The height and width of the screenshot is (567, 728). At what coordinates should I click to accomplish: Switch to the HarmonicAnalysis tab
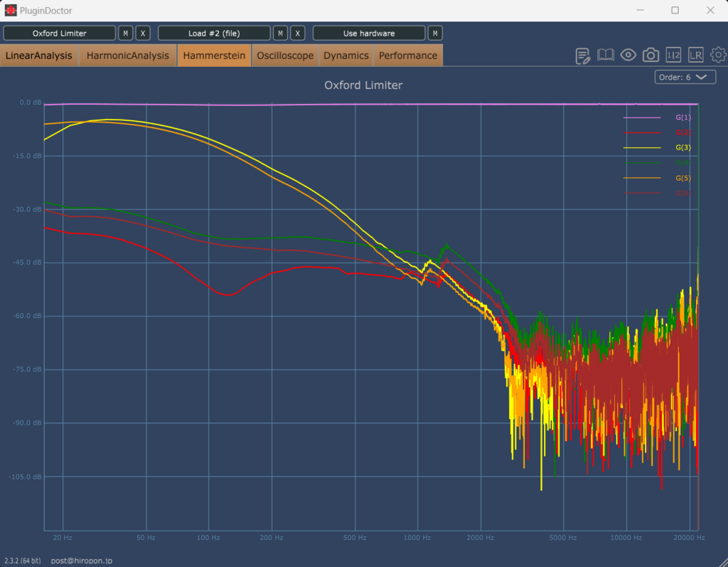coord(128,55)
